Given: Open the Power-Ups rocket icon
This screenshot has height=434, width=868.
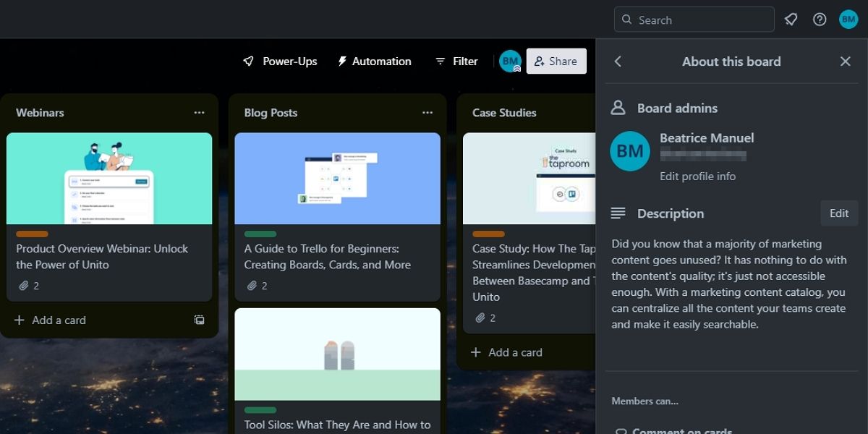Looking at the screenshot, I should (x=249, y=61).
